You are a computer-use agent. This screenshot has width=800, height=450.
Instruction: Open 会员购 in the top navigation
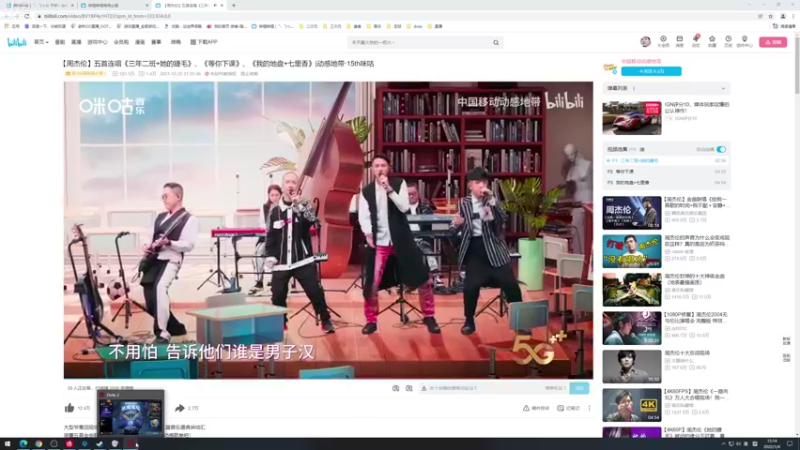click(121, 42)
